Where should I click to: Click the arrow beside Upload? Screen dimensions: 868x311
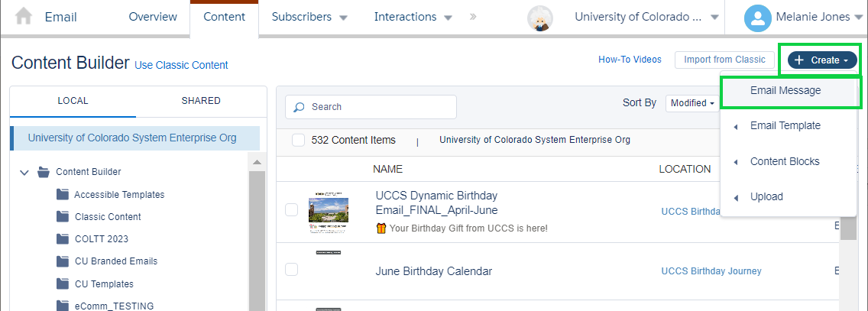pyautogui.click(x=736, y=198)
